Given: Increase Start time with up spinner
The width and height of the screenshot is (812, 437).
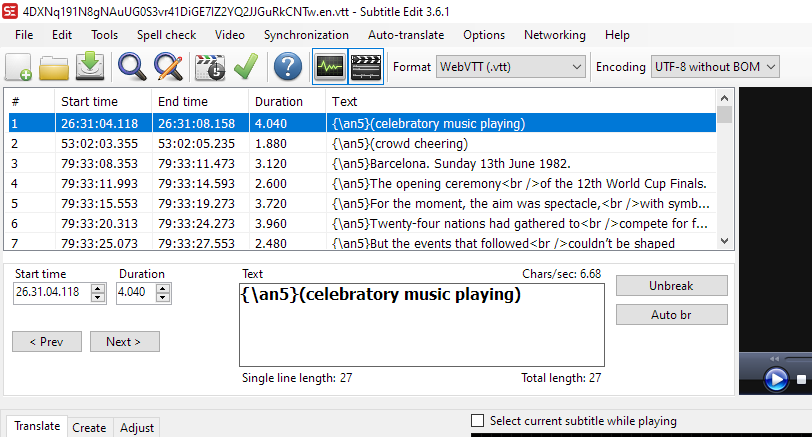Looking at the screenshot, I should point(97,288).
